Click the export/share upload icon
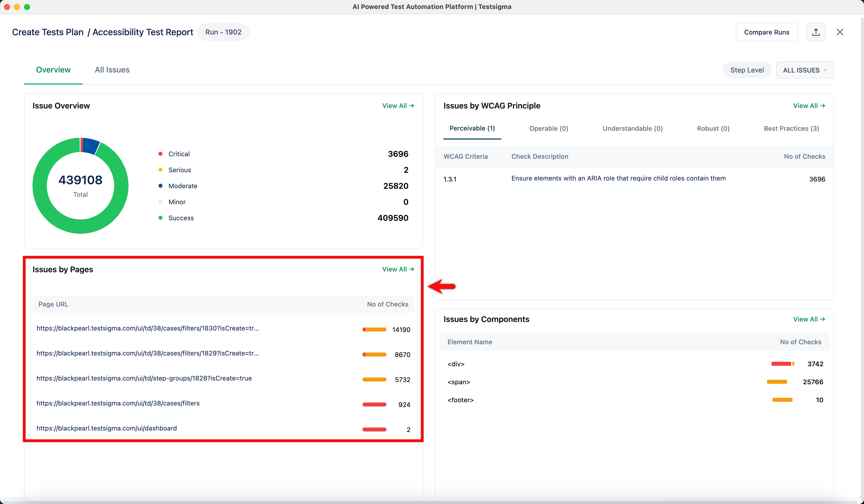Viewport: 864px width, 504px height. point(816,32)
